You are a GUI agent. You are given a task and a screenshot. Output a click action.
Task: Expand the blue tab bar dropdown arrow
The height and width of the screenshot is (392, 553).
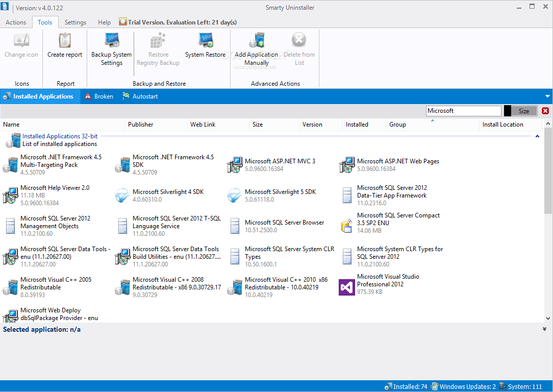click(547, 96)
